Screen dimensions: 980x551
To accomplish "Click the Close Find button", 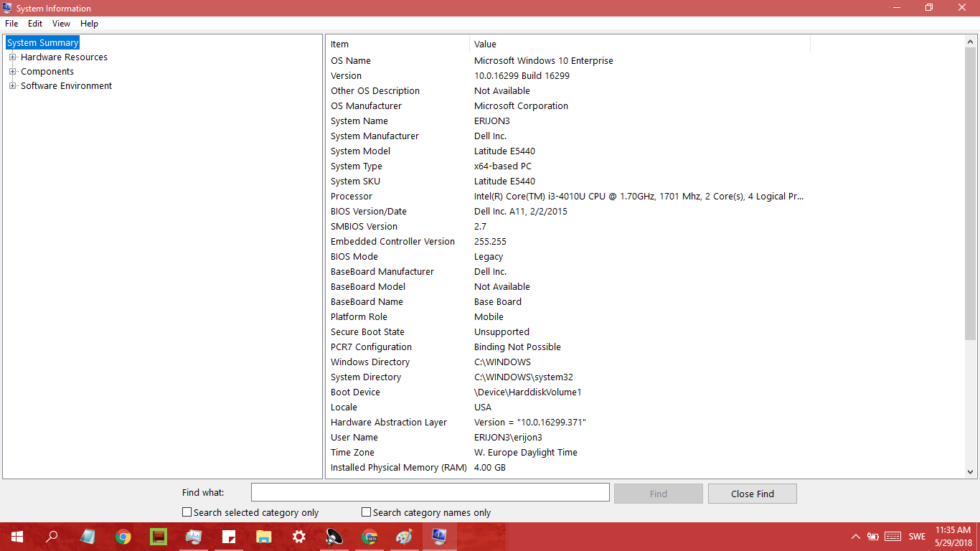I will [x=753, y=494].
